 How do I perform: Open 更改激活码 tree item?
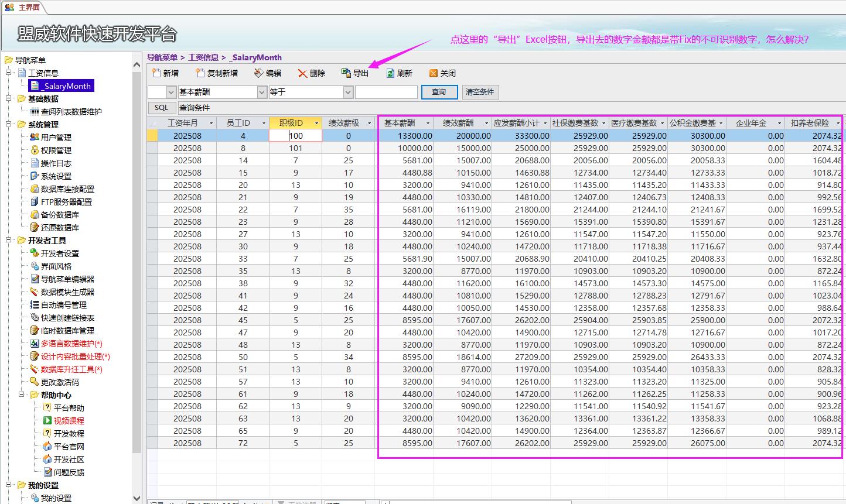pyautogui.click(x=60, y=382)
